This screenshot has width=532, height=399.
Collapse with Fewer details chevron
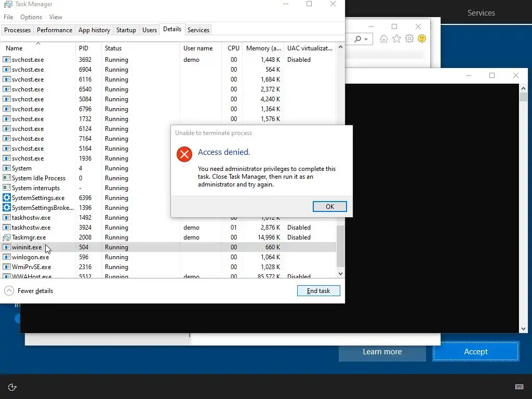9,291
